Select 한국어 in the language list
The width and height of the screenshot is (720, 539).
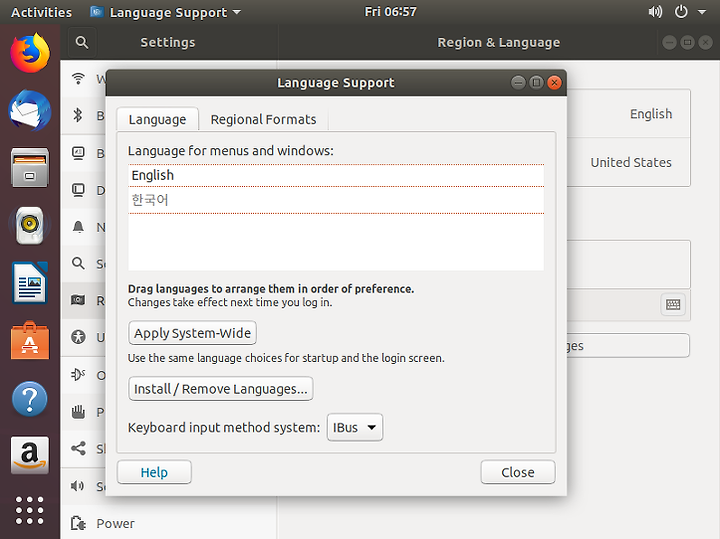pos(336,200)
